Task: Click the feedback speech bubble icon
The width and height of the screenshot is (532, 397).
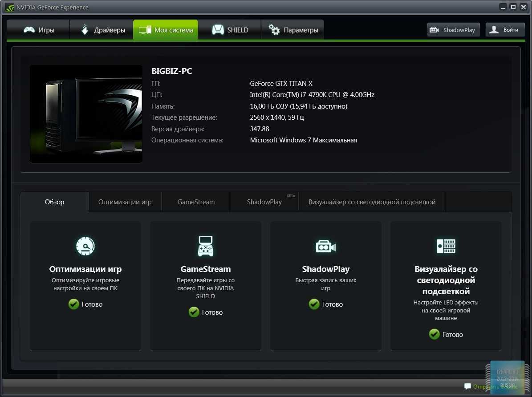Action: point(467,386)
